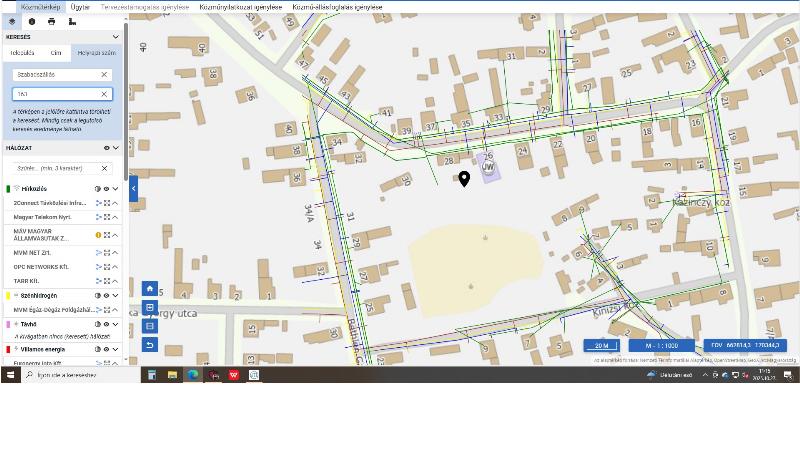Click the M - 1 : 1000 scale button
Screen dimensions: 800x450
click(661, 345)
